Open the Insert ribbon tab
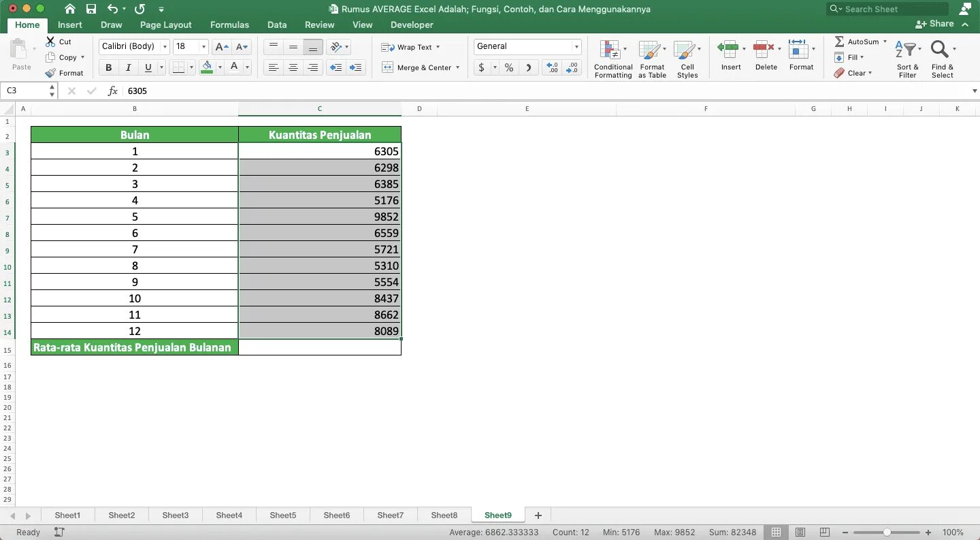 [70, 25]
